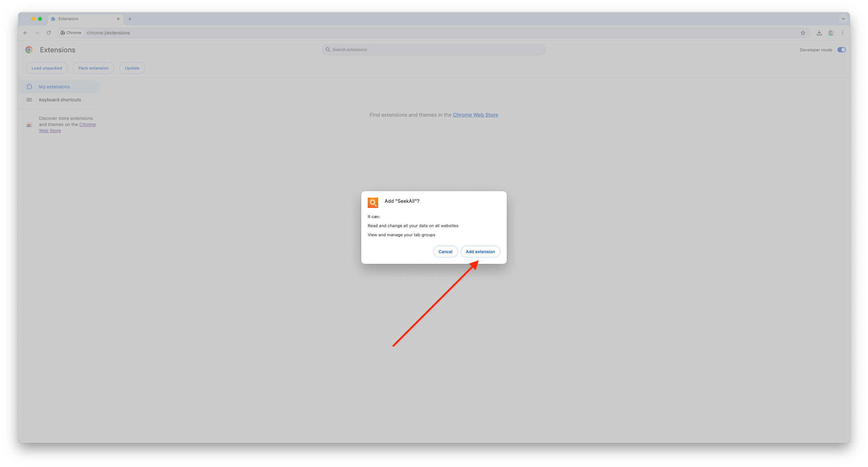Select My extensions via the puzzle piece icon
This screenshot has height=467, width=868.
click(x=29, y=87)
